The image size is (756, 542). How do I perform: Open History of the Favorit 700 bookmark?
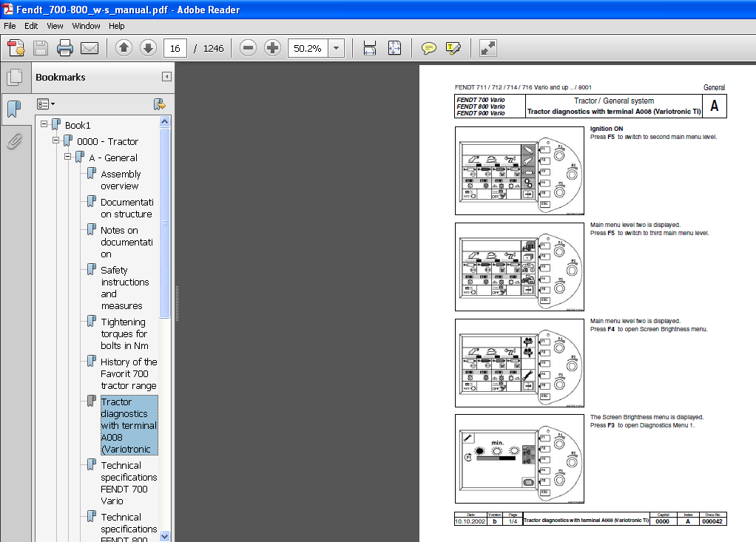tap(129, 374)
